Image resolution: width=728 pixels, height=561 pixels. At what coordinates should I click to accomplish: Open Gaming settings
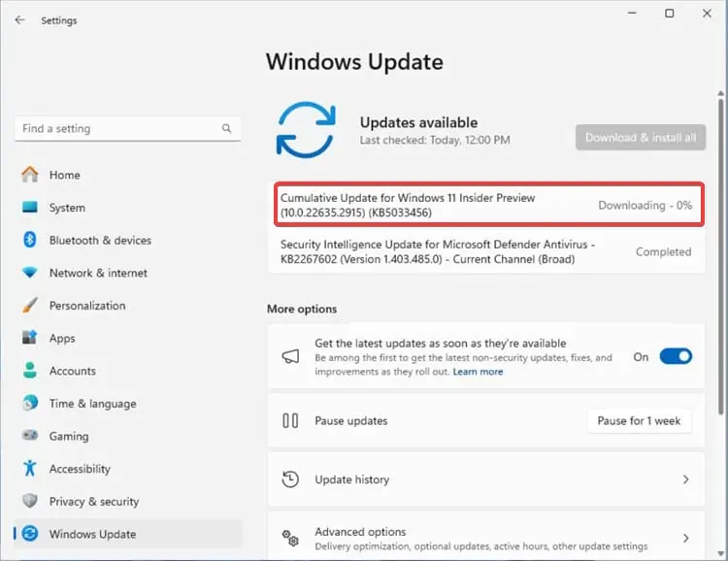127,436
